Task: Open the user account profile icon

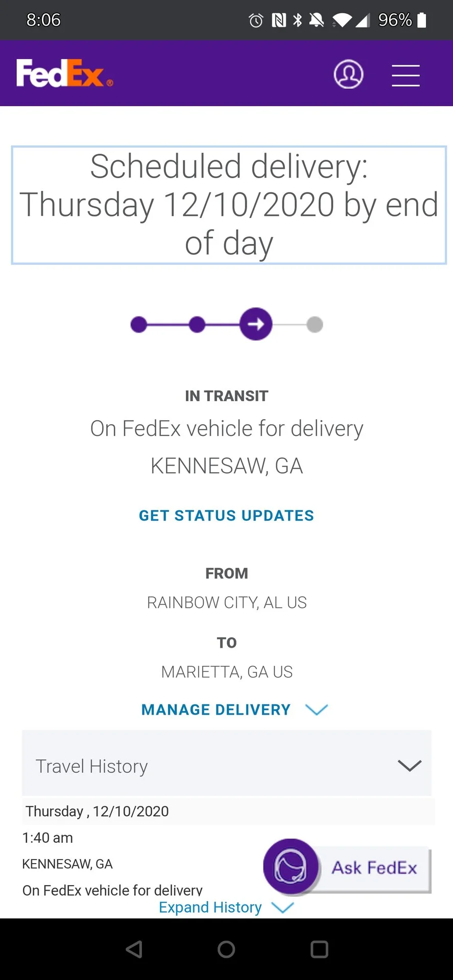Action: [x=348, y=74]
